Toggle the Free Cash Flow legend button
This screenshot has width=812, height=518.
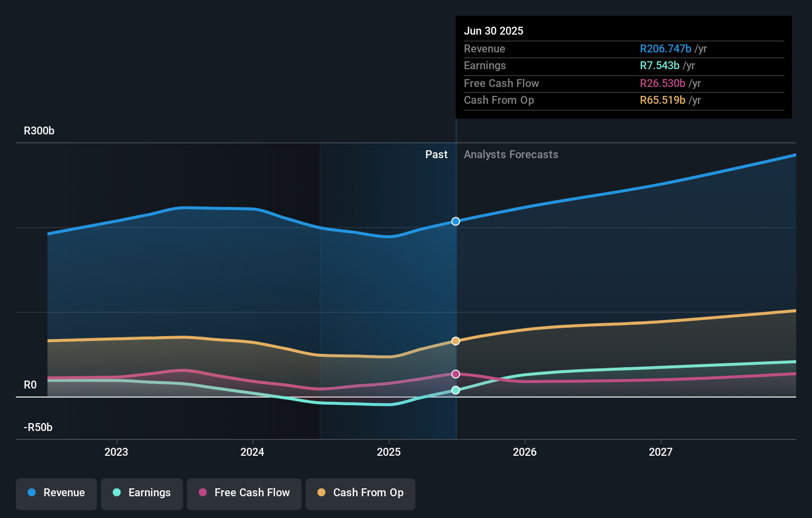click(x=244, y=494)
